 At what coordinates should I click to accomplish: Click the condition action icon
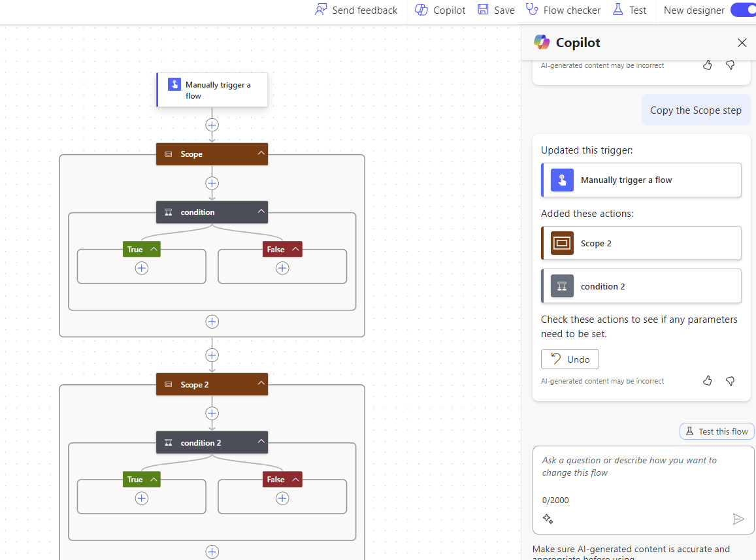click(169, 212)
